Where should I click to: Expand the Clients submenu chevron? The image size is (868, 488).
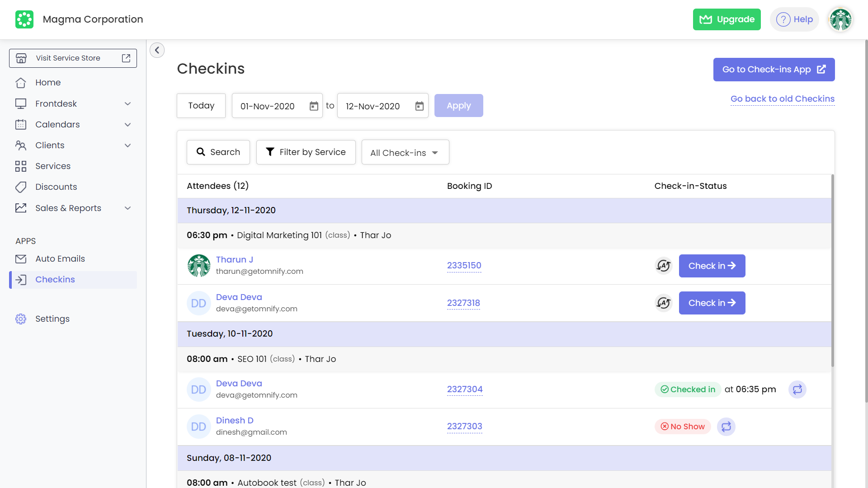(127, 145)
